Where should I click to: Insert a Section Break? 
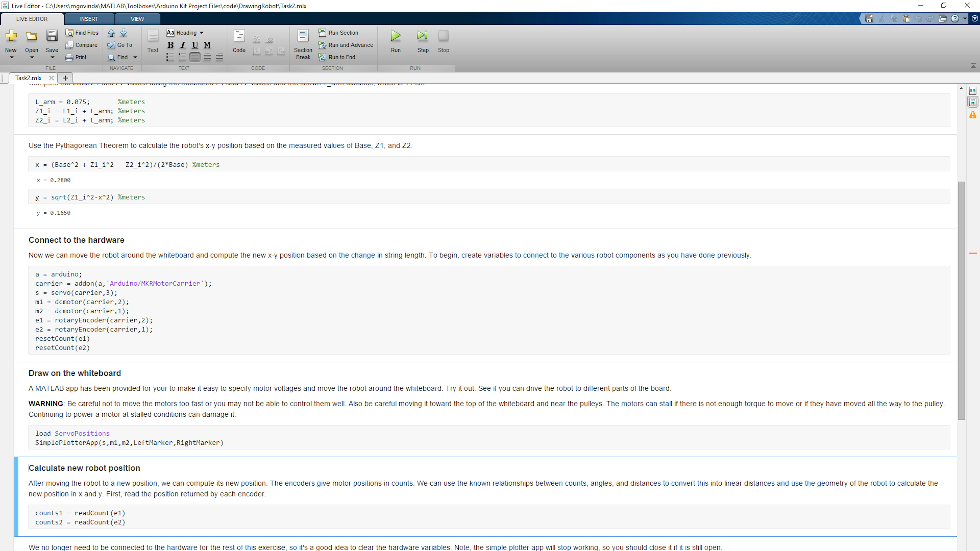click(303, 45)
